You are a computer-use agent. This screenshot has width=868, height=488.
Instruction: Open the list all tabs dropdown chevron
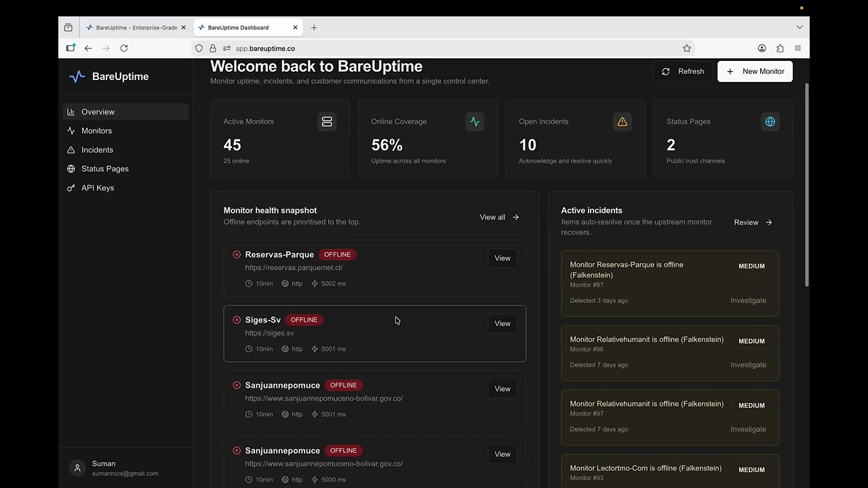[x=800, y=28]
